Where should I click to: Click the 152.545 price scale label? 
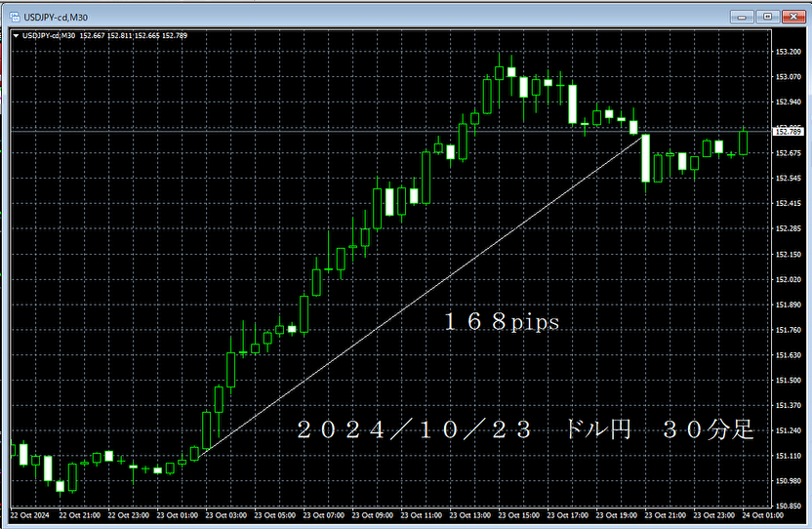[789, 179]
